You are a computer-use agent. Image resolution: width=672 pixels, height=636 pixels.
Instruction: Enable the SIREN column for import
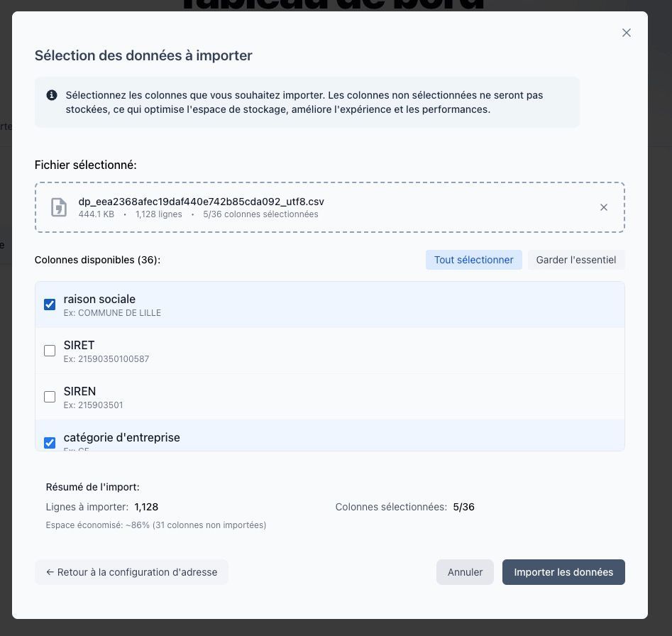pos(50,397)
